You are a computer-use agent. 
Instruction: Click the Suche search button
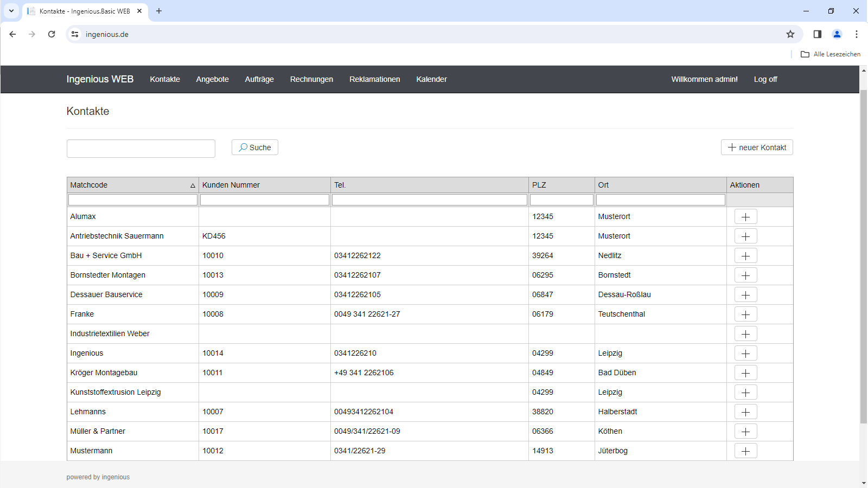(255, 147)
